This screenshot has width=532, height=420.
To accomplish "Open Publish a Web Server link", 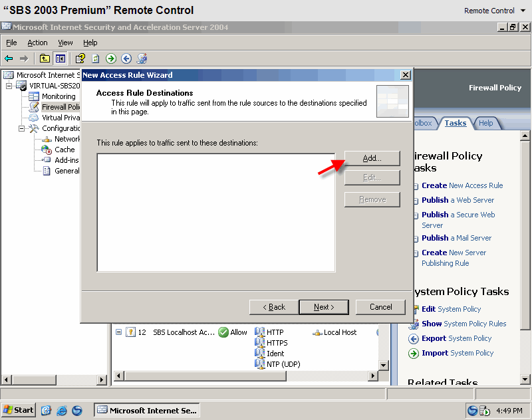I will click(458, 200).
